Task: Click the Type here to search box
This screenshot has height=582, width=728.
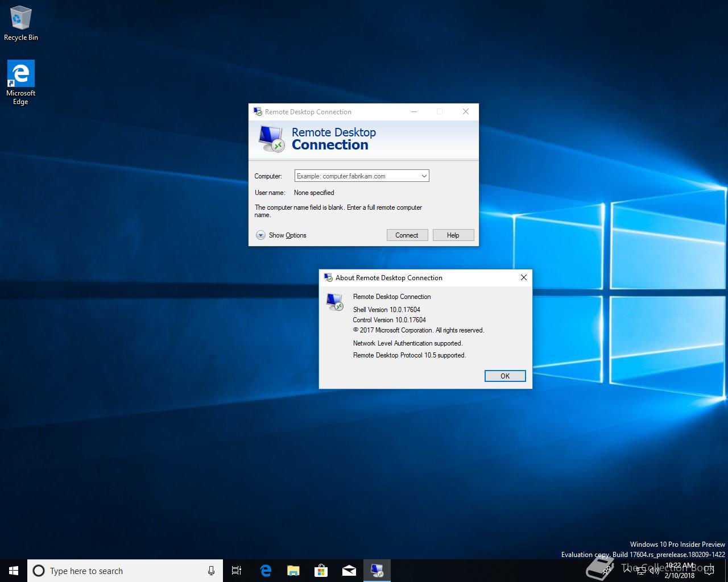Action: [125, 571]
